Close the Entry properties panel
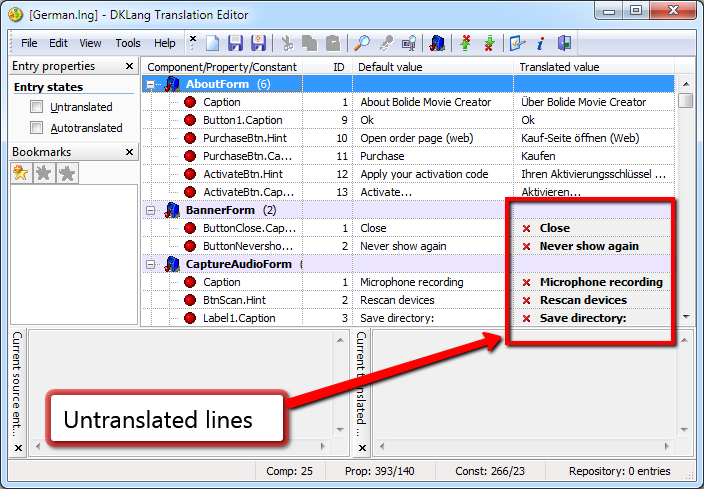Screen dimensions: 704x489 [x=129, y=67]
